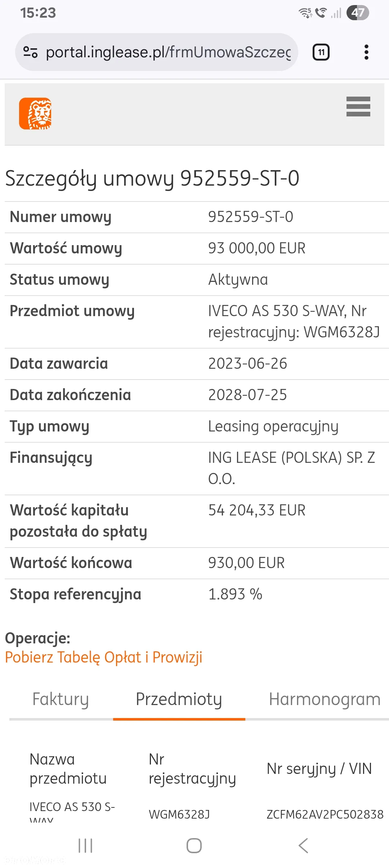Tap the Nazwa przedmiotu column header
This screenshot has height=868, width=389.
(x=68, y=769)
